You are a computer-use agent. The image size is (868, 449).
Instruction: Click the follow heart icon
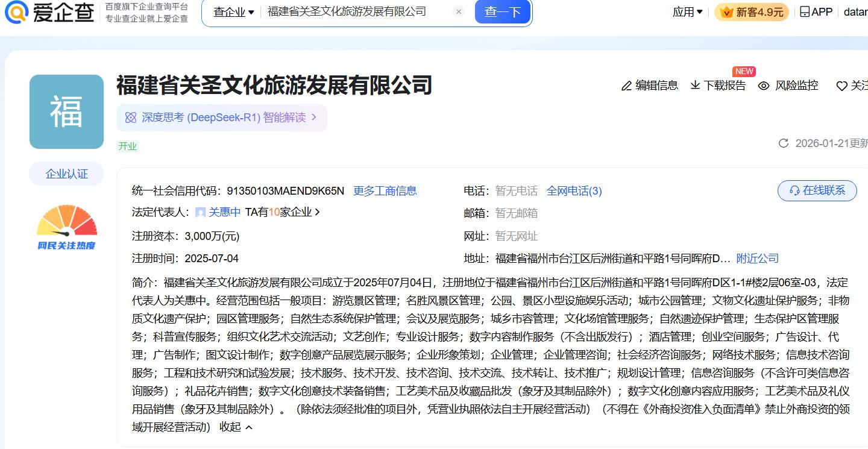coord(841,86)
